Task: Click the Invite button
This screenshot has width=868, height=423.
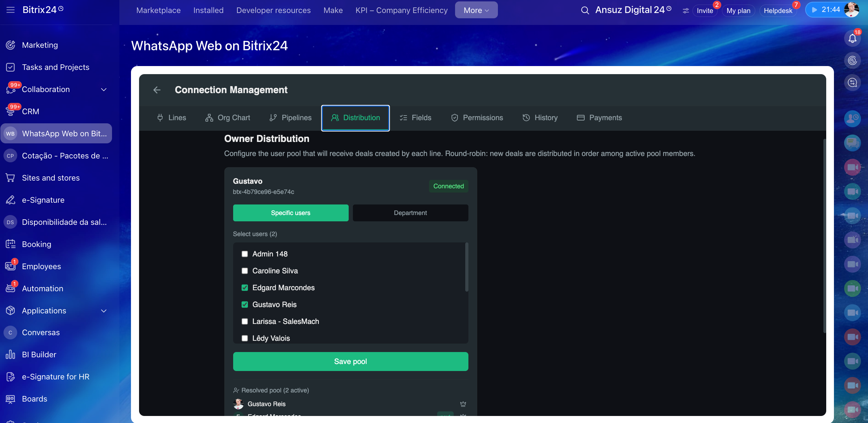Action: [705, 11]
